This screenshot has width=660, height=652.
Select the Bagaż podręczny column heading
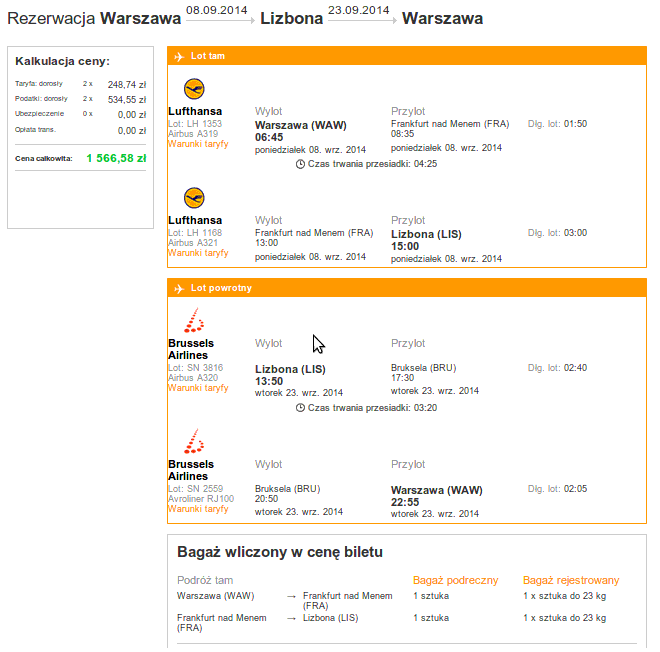[x=455, y=580]
